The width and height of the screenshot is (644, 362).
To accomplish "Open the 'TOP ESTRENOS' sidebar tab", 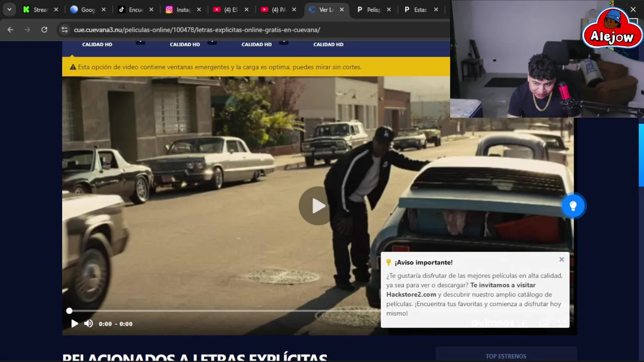I will (506, 356).
